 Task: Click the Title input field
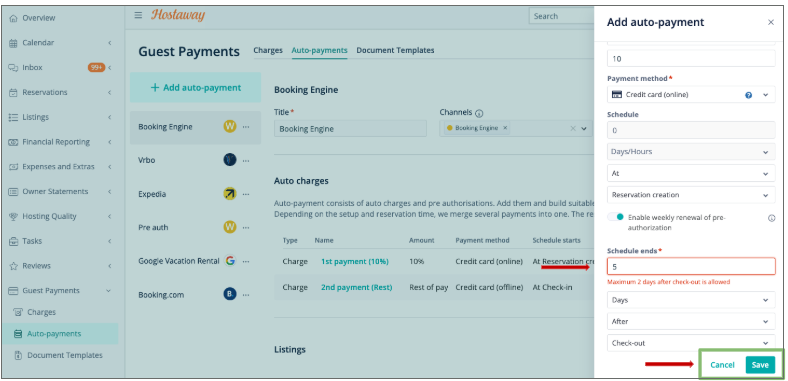(350, 129)
